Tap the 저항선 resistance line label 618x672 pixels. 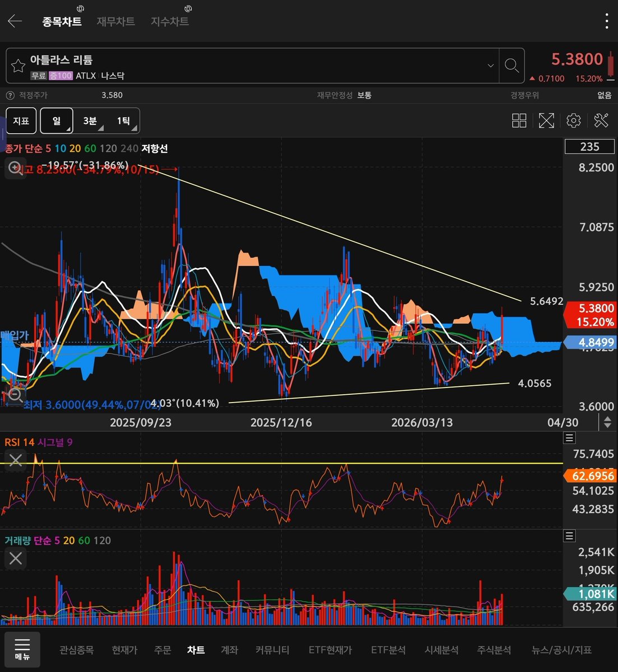[x=155, y=148]
